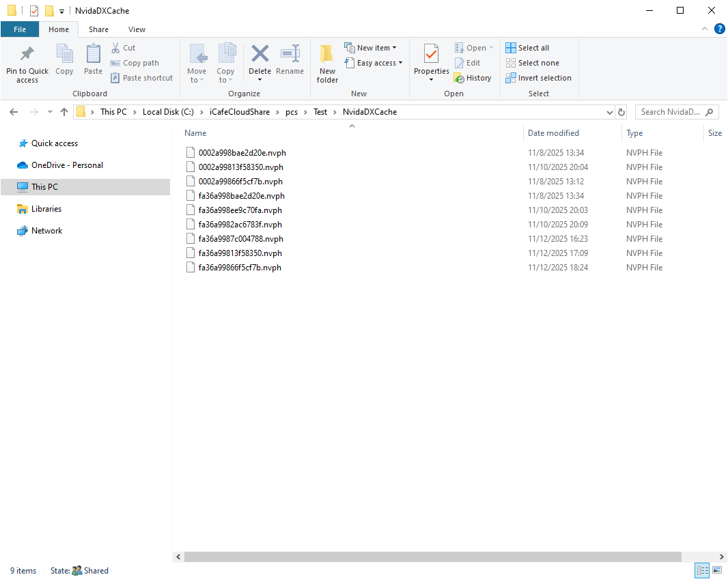
Task: Go up one folder level
Action: 64,112
